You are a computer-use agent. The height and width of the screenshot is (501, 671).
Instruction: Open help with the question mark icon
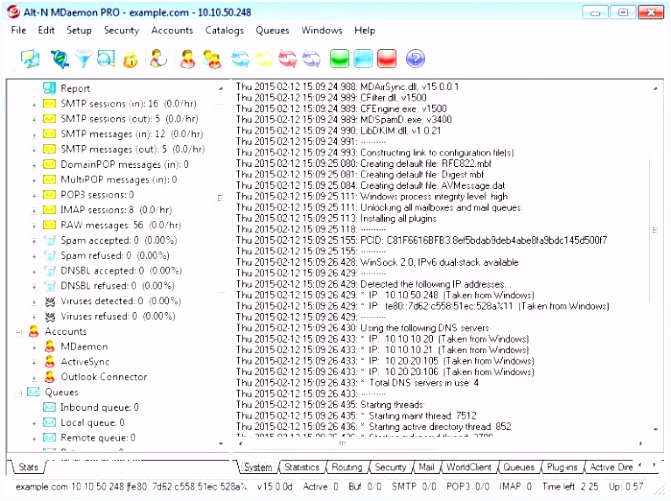[x=415, y=59]
